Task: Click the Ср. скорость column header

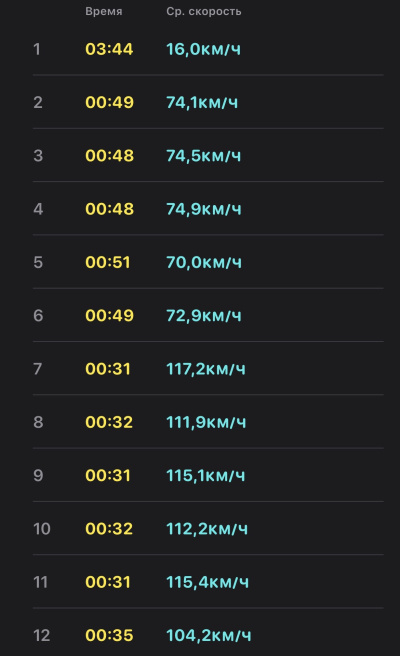Action: 204,11
